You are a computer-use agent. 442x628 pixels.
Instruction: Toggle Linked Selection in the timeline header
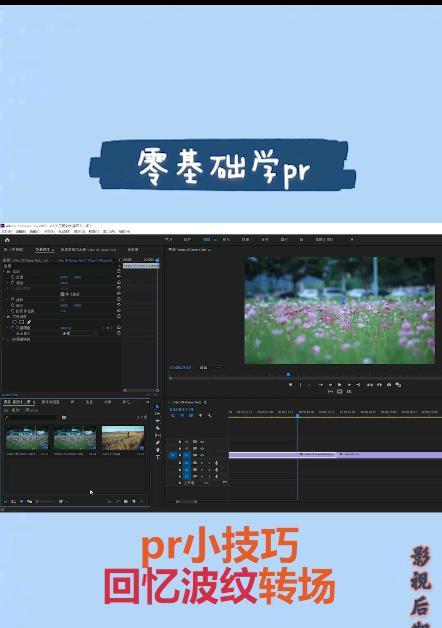(191, 416)
